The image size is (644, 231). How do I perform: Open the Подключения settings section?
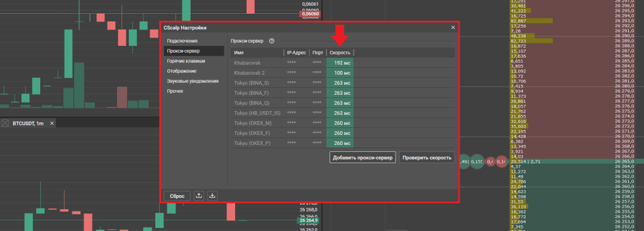(x=182, y=41)
